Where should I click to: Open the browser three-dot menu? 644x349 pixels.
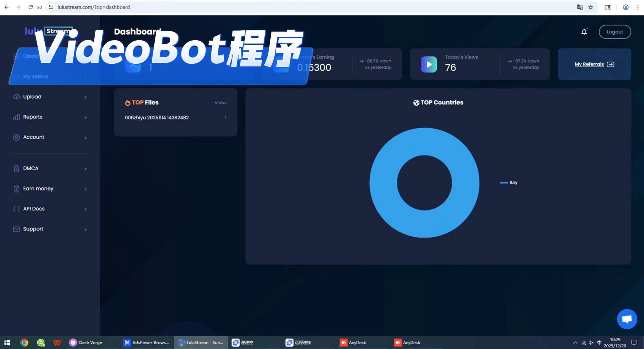[x=638, y=7]
